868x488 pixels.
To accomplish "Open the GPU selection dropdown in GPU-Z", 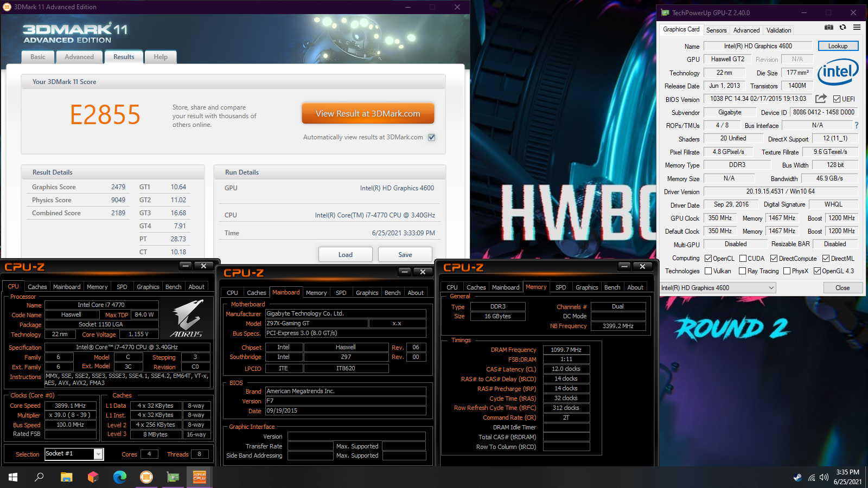I will click(718, 288).
